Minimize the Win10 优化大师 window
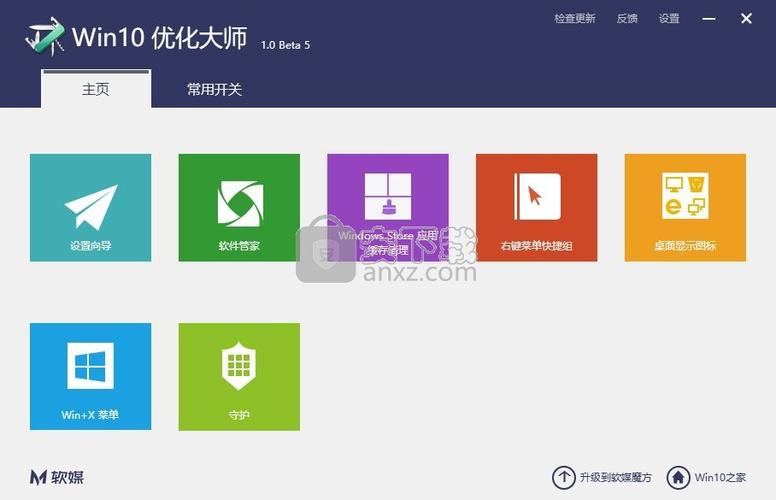 coord(709,19)
